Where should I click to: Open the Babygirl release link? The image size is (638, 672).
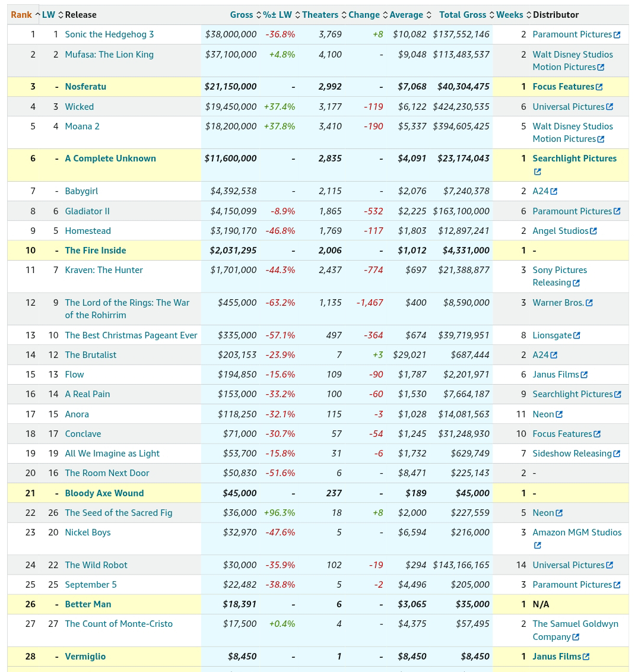[81, 192]
